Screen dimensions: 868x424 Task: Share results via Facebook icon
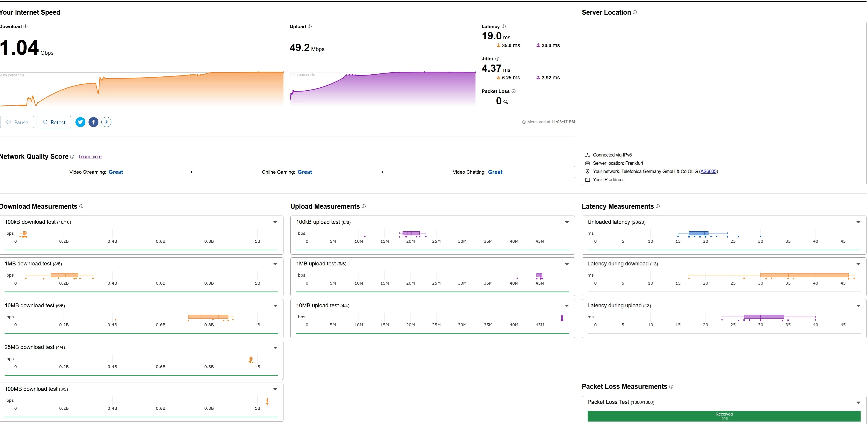93,122
